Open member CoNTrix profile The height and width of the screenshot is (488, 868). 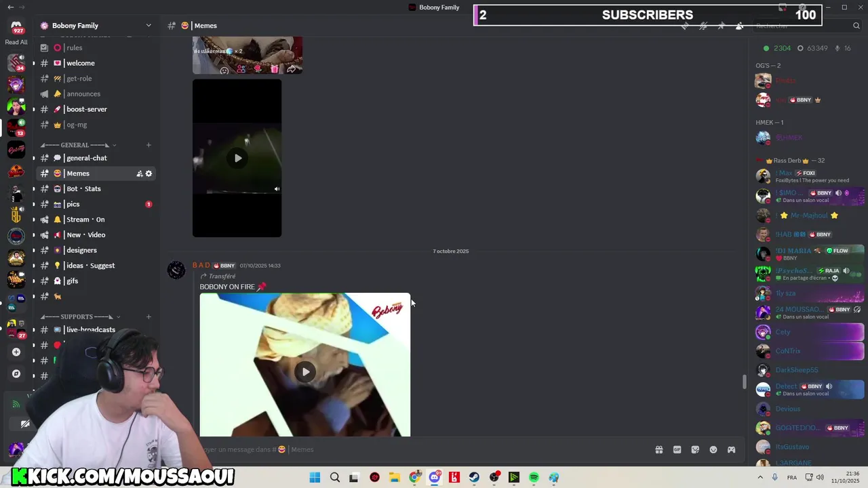tap(809, 351)
